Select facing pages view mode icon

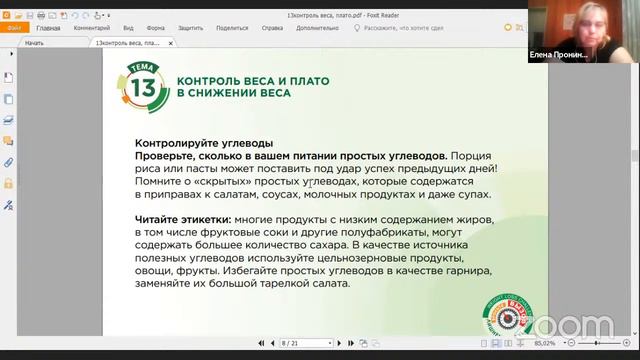point(508,343)
